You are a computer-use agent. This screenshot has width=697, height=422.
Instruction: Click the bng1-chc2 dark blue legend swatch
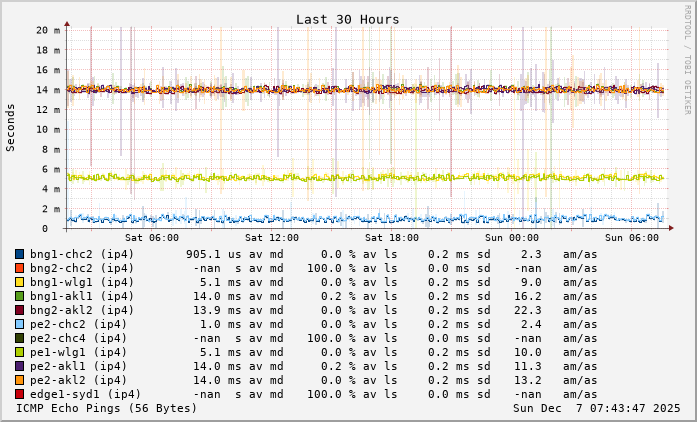(19, 254)
